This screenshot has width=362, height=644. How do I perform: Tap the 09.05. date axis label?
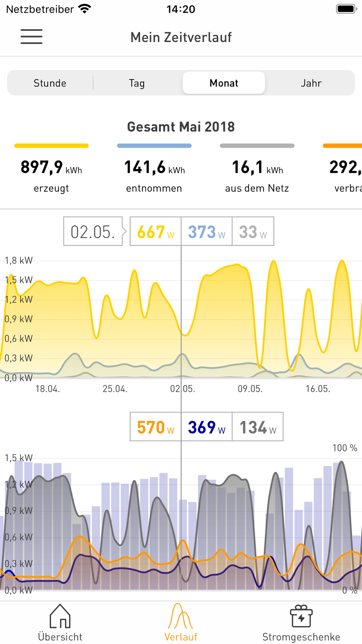[250, 389]
